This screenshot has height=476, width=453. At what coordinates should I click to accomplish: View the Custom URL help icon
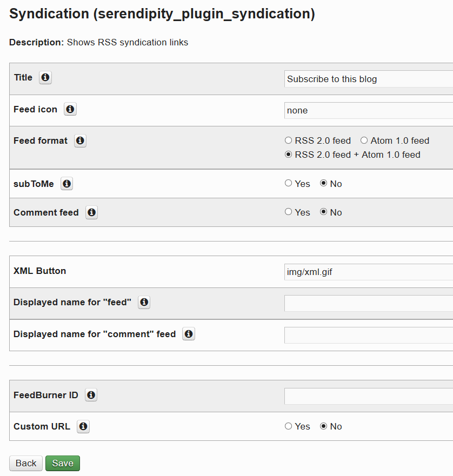pyautogui.click(x=83, y=426)
